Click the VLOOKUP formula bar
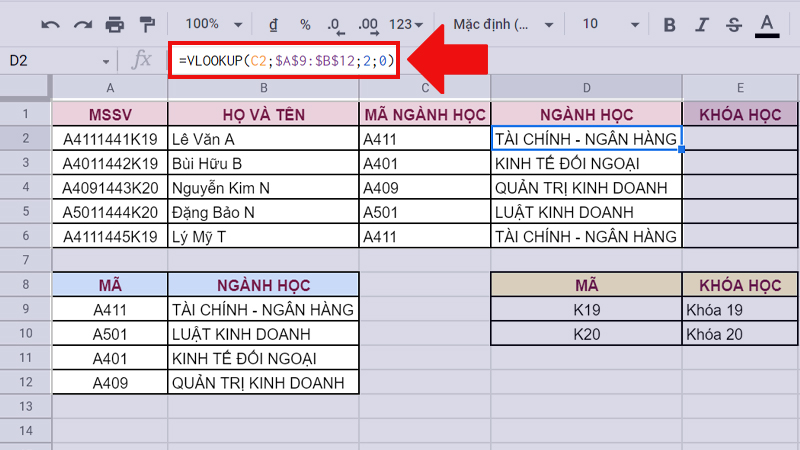 (287, 61)
